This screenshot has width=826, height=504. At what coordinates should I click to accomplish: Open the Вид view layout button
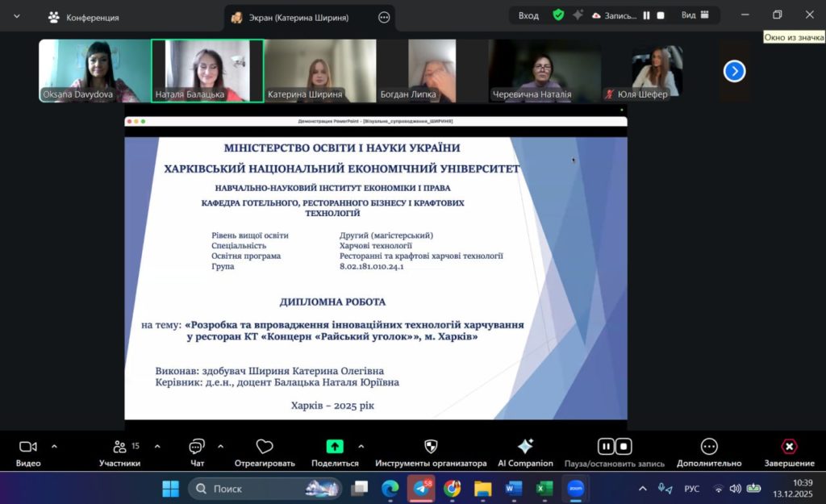coord(695,15)
